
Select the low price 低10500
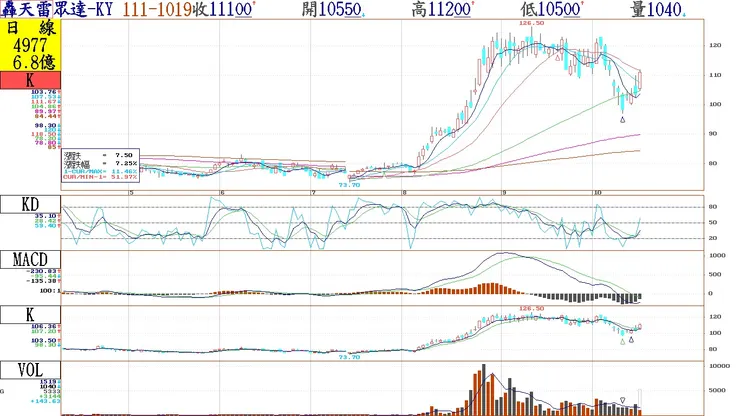[x=550, y=9]
